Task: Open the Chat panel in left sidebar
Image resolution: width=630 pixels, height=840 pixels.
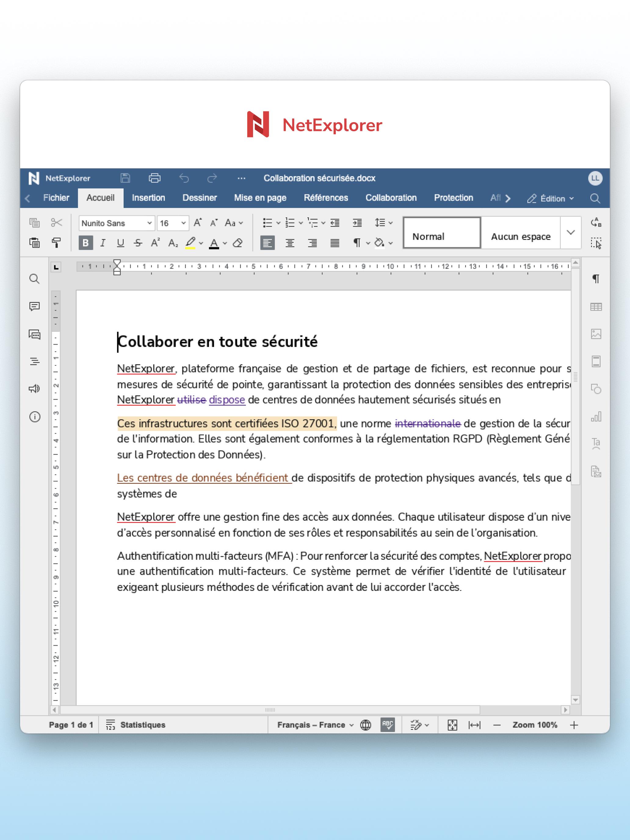Action: point(34,334)
